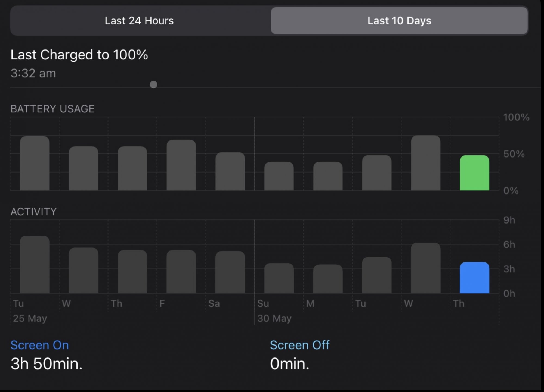Select the Last 10 Days tab
The height and width of the screenshot is (392, 544).
399,21
